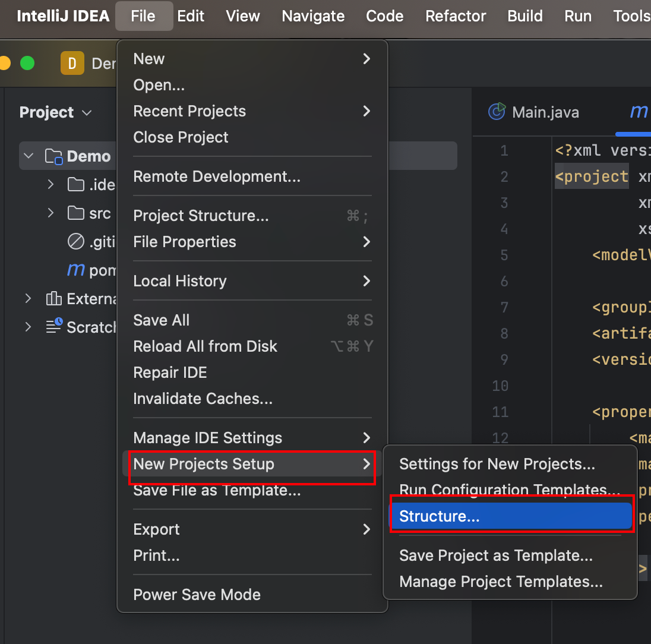Collapse the Demo project root node

coord(28,156)
